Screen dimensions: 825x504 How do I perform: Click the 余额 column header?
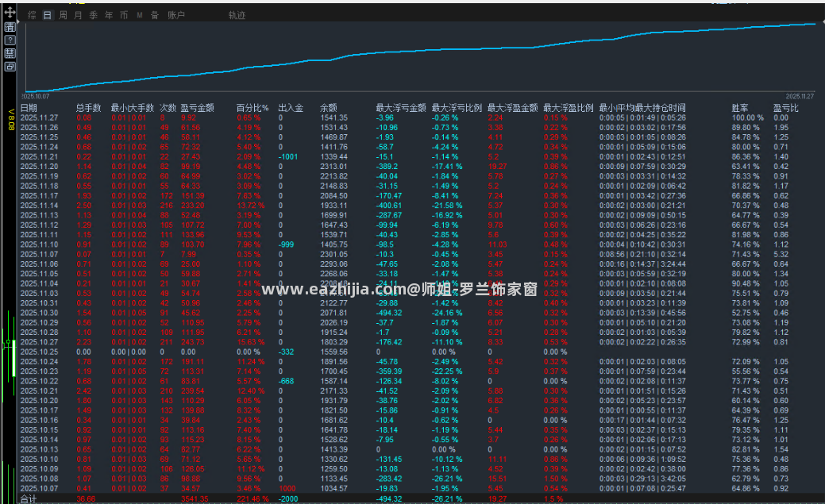(x=329, y=108)
